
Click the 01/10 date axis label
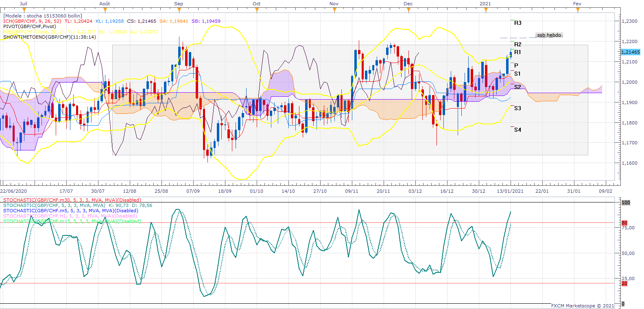pyautogui.click(x=256, y=191)
